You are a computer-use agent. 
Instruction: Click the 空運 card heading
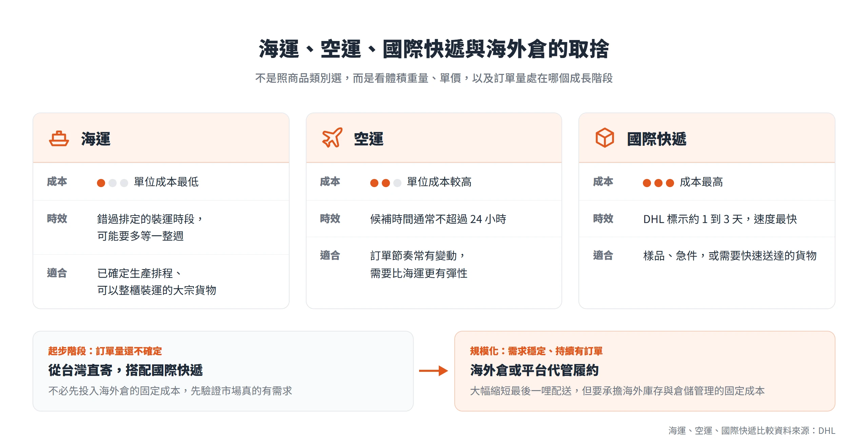tap(369, 139)
